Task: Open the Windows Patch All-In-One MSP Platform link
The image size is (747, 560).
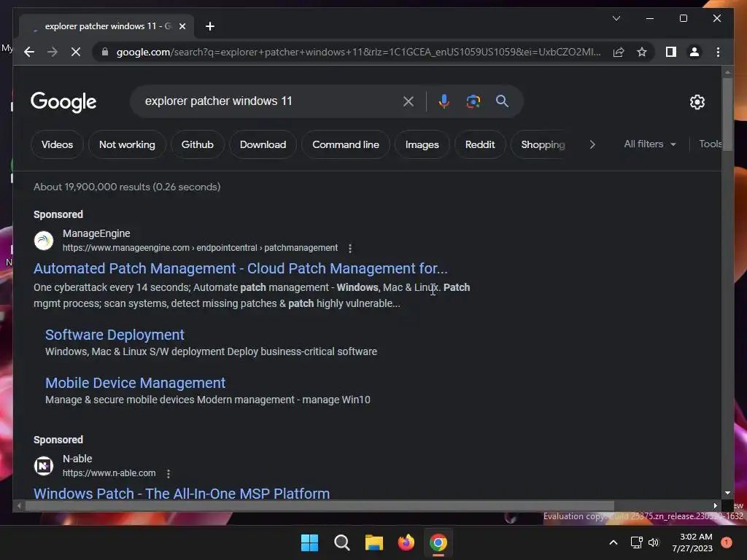Action: pos(182,494)
